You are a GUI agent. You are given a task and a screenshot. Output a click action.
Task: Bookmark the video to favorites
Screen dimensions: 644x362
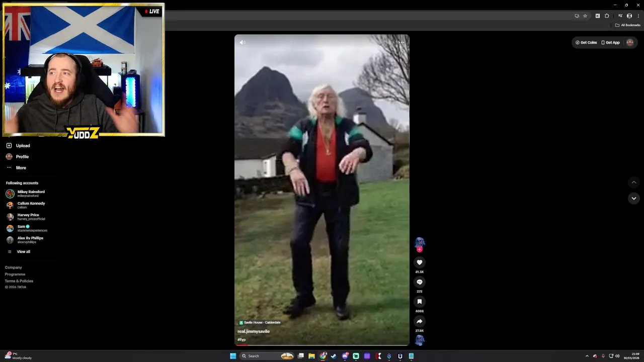[419, 302]
